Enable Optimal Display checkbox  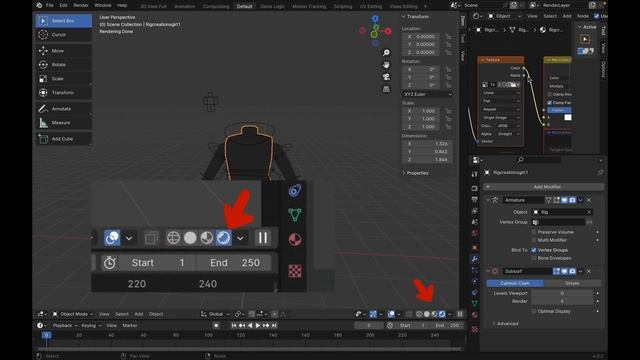534,311
